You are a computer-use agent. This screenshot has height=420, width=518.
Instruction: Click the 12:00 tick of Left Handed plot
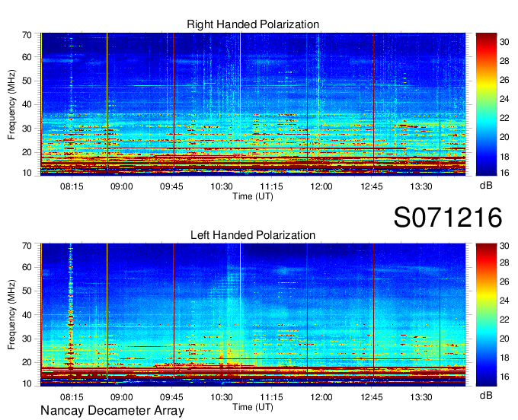pos(321,397)
